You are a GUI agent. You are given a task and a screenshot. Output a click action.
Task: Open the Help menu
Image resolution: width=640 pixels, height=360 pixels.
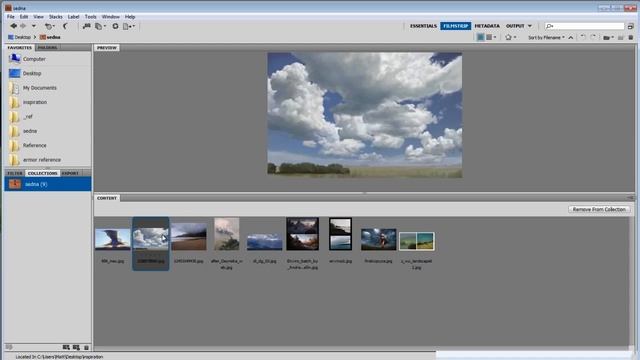pyautogui.click(x=130, y=17)
